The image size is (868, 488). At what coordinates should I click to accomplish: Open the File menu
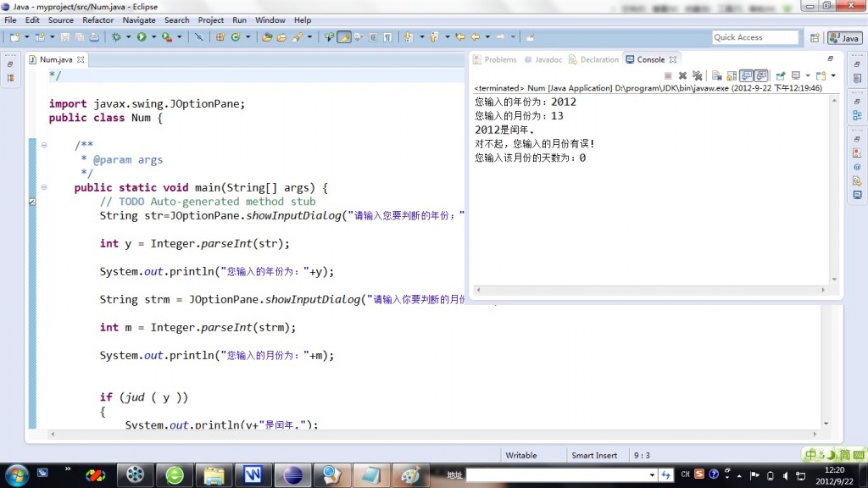[10, 20]
